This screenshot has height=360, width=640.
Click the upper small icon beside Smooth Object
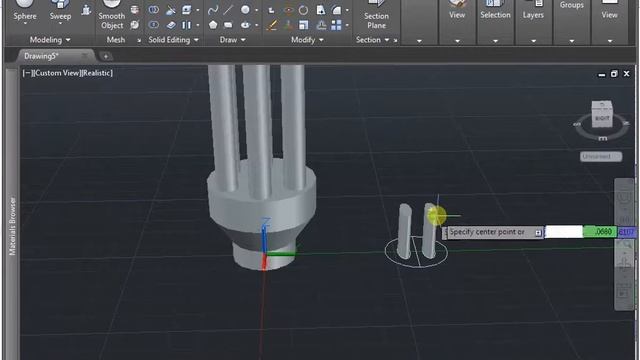(135, 10)
